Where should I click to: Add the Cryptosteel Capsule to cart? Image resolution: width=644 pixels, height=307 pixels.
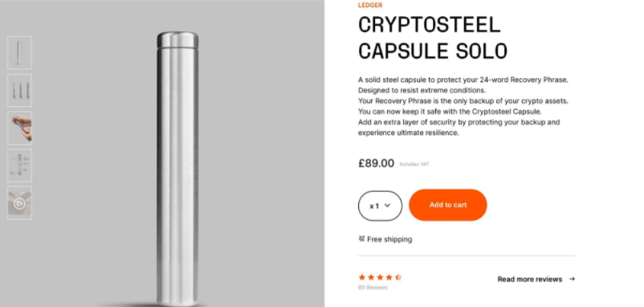click(x=448, y=205)
